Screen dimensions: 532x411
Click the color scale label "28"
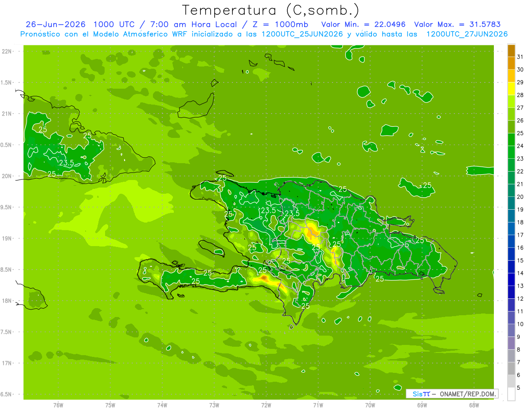point(520,95)
